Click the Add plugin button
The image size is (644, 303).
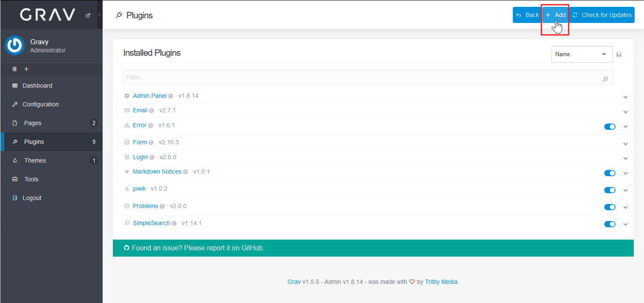(555, 15)
